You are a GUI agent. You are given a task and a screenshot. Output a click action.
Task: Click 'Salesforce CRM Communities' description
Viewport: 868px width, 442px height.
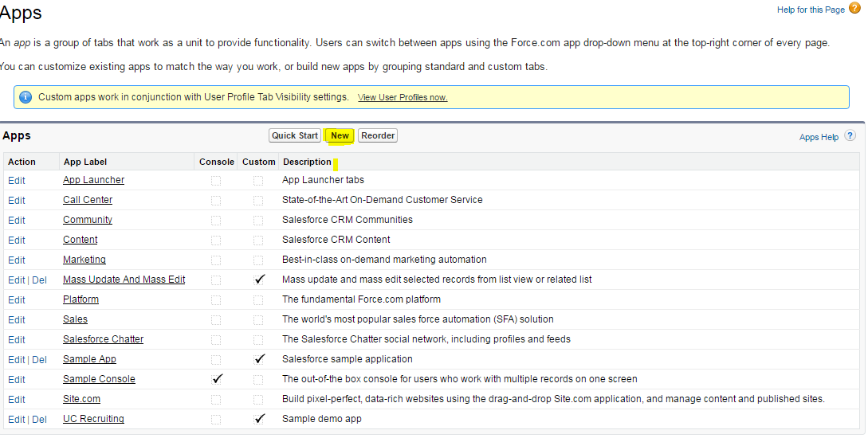347,220
